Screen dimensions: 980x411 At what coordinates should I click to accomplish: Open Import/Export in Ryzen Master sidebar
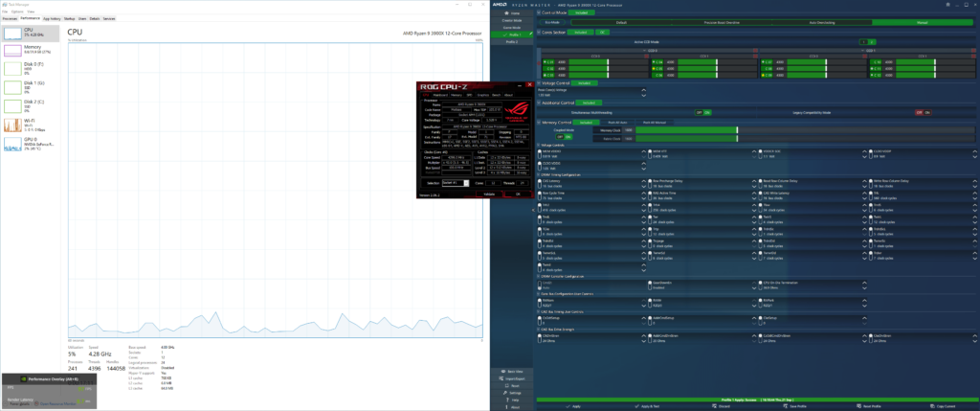click(x=511, y=378)
